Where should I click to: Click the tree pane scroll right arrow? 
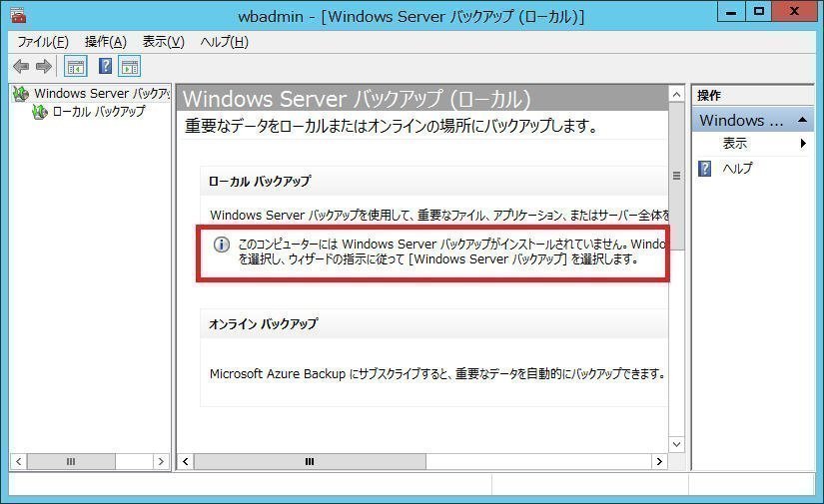tap(160, 461)
